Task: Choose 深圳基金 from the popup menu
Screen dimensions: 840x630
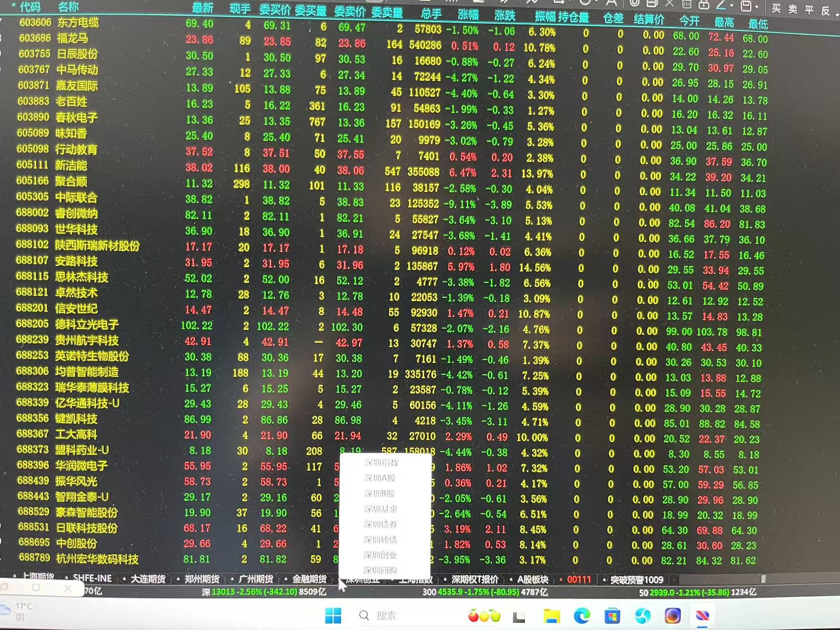Action: coord(381,509)
